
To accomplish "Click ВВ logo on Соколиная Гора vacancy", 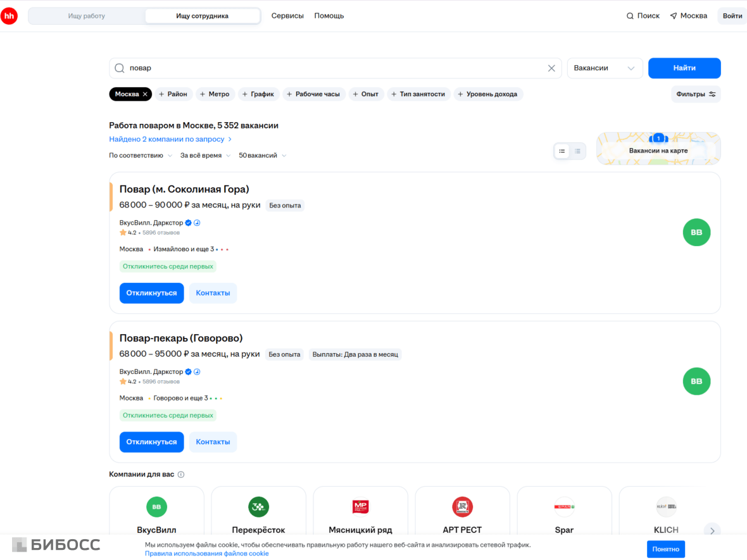I will click(x=696, y=232).
